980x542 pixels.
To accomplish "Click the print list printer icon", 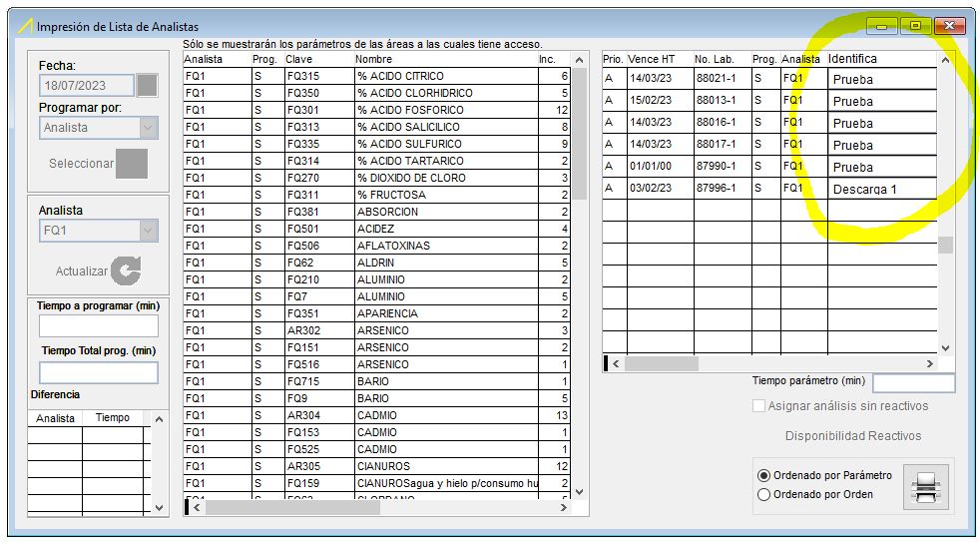I will pos(926,486).
